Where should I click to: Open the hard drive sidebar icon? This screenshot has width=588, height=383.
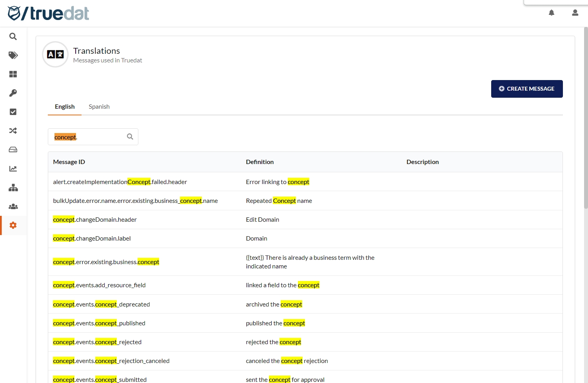click(13, 150)
